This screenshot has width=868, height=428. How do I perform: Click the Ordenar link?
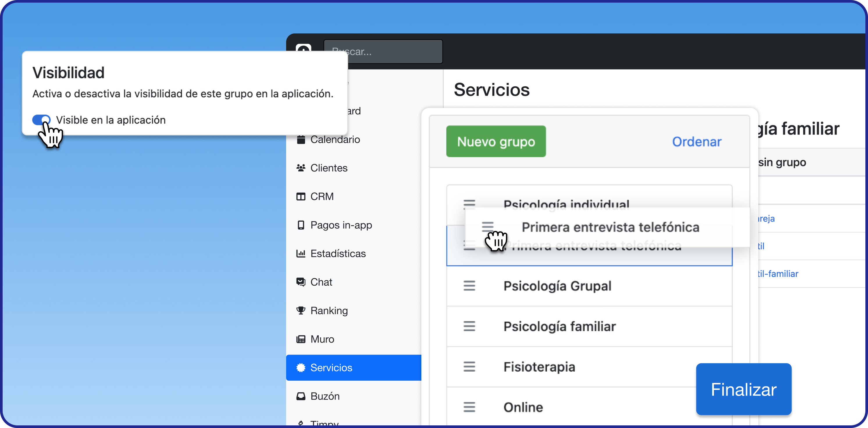coord(696,142)
